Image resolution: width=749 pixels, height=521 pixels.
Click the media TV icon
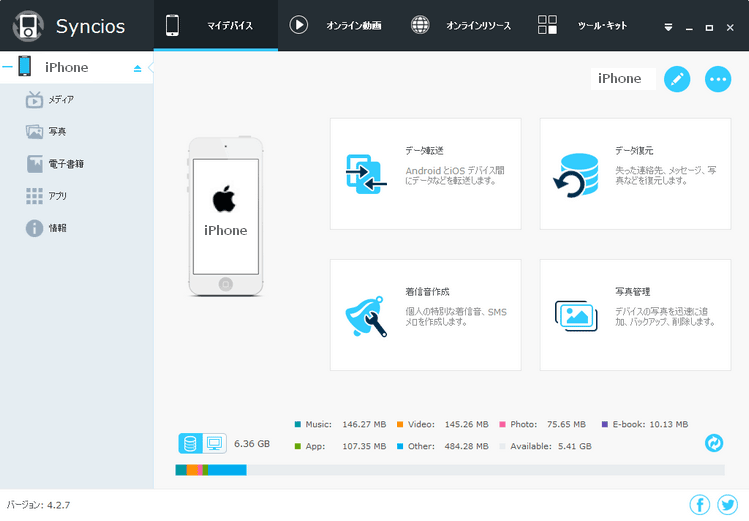click(34, 99)
